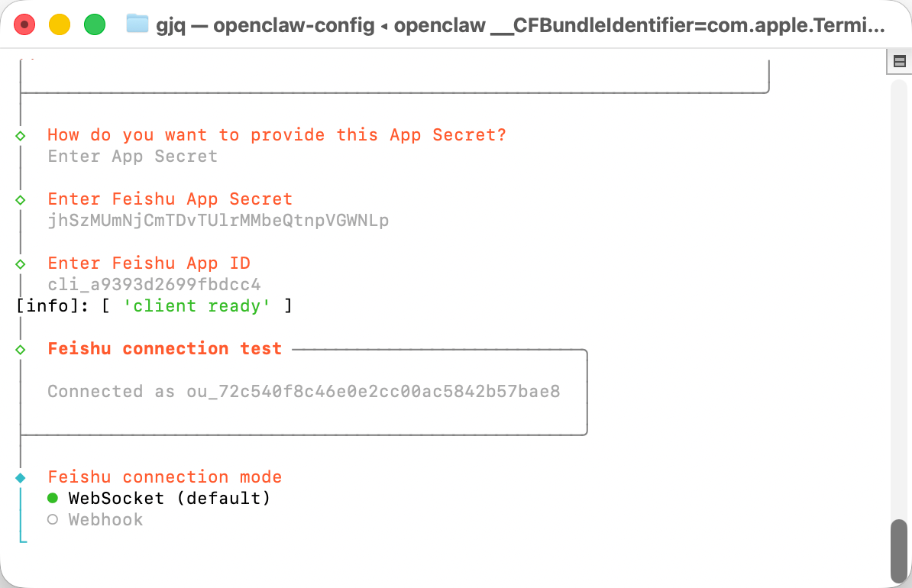Click the Feishu connection mode heading
This screenshot has height=588, width=912.
[x=164, y=477]
